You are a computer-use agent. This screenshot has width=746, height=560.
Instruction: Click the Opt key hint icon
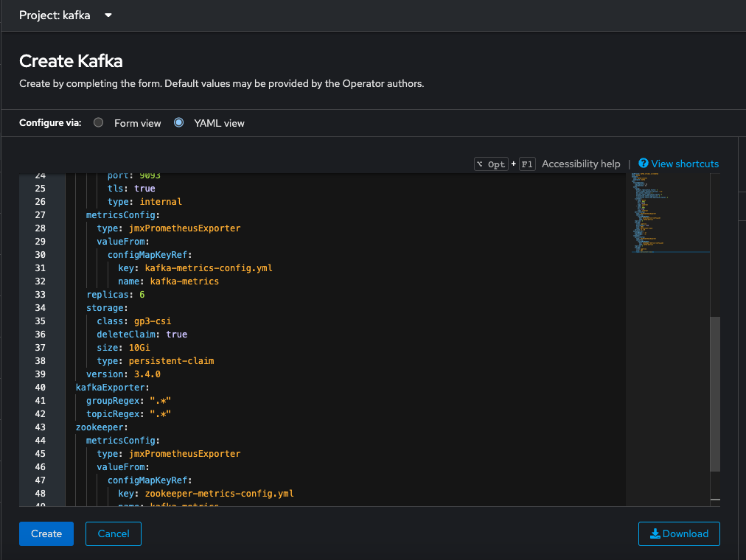click(491, 164)
